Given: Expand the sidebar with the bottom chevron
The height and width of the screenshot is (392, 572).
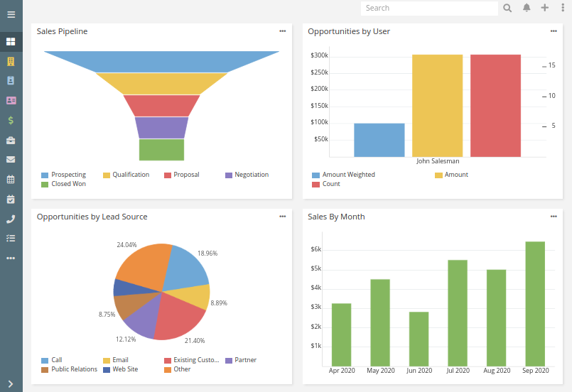Looking at the screenshot, I should coord(11,383).
